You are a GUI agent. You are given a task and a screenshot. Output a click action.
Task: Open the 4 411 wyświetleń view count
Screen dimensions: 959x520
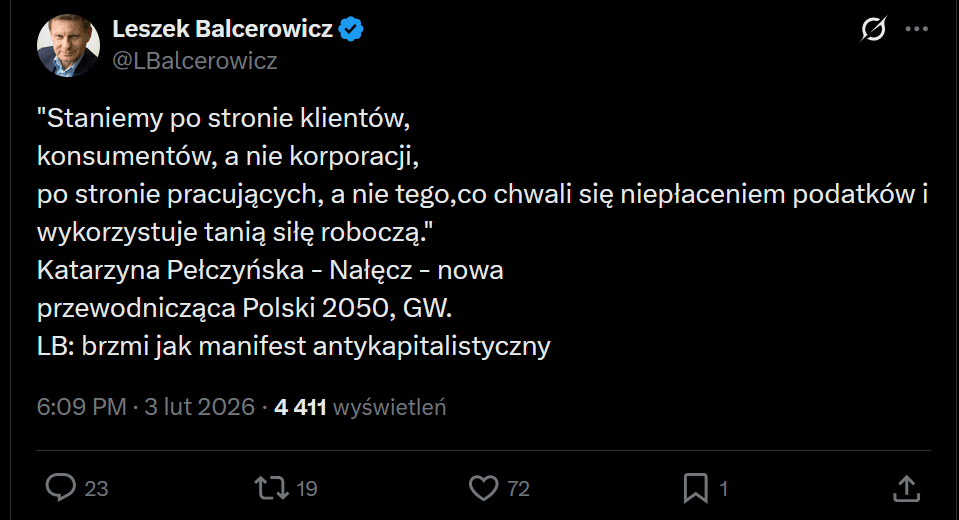click(x=360, y=407)
